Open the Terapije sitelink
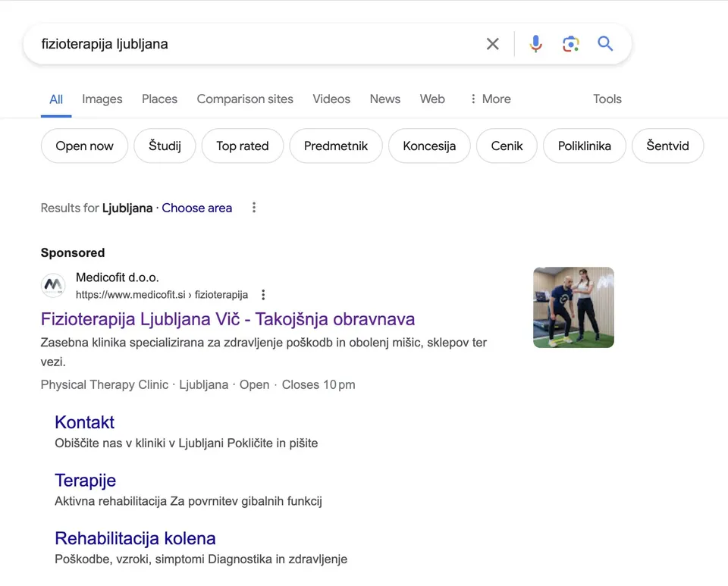728x586 pixels. tap(86, 480)
